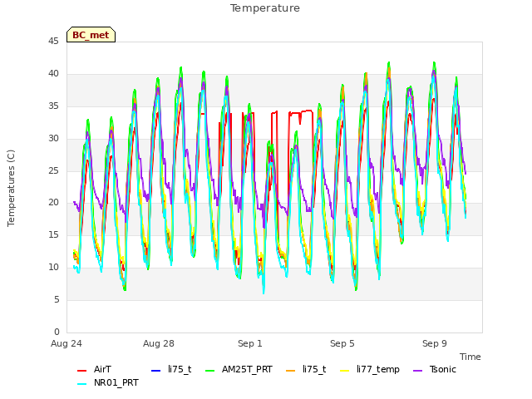
Task: Click the 40 y-axis value
Action: [x=53, y=74]
